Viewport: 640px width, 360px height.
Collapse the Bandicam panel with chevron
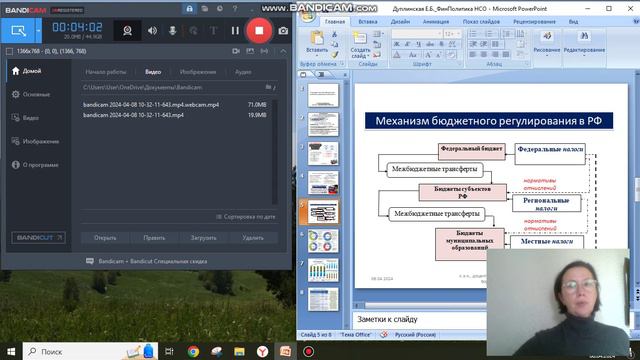(x=283, y=51)
